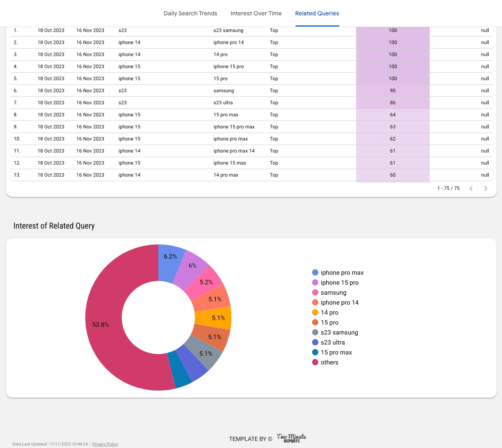Image resolution: width=502 pixels, height=448 pixels.
Task: Click the Two Minute Reports logo
Action: pyautogui.click(x=291, y=438)
